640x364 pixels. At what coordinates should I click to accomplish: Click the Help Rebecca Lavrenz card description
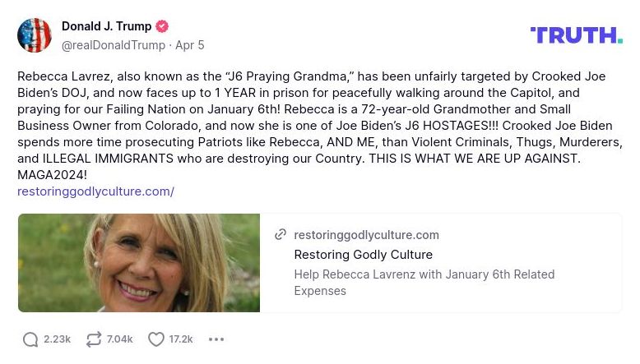tap(424, 282)
